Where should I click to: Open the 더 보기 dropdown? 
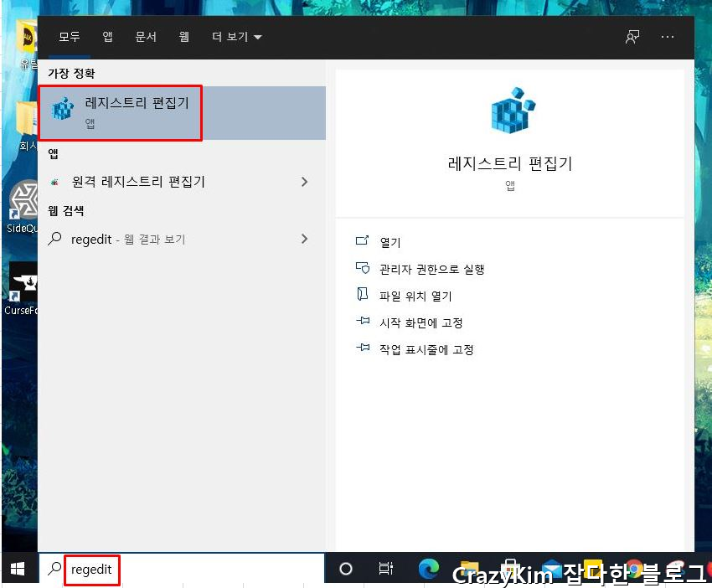pyautogui.click(x=236, y=36)
